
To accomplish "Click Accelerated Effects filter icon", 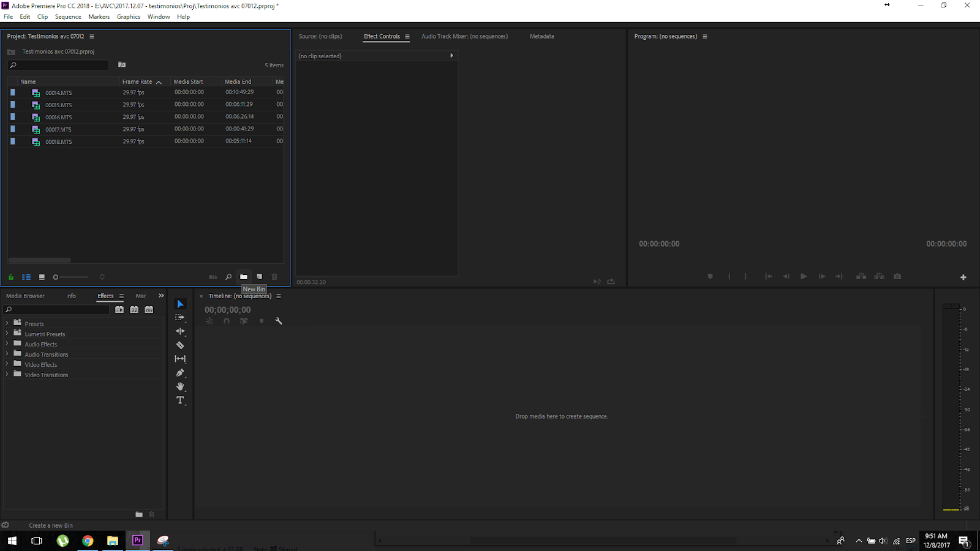I will [119, 310].
